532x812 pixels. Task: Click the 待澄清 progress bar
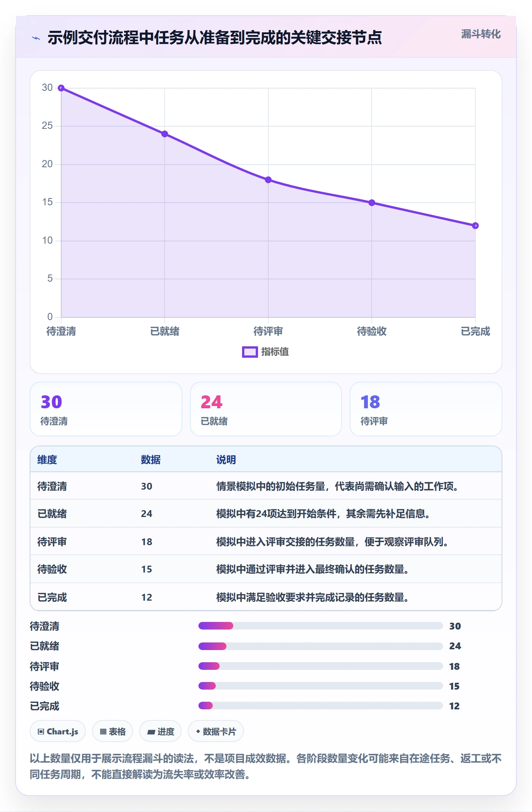click(x=320, y=626)
